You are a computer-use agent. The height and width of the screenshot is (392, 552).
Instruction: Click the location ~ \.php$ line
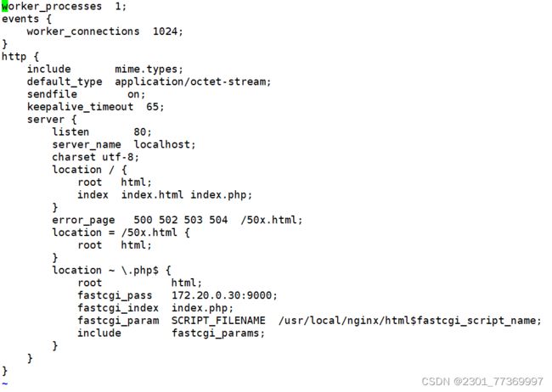click(x=111, y=271)
